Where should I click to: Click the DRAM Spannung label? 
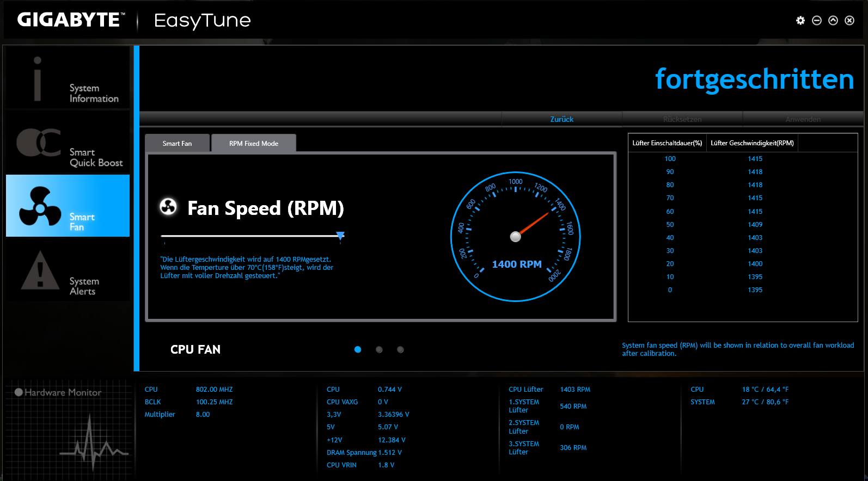tap(351, 453)
